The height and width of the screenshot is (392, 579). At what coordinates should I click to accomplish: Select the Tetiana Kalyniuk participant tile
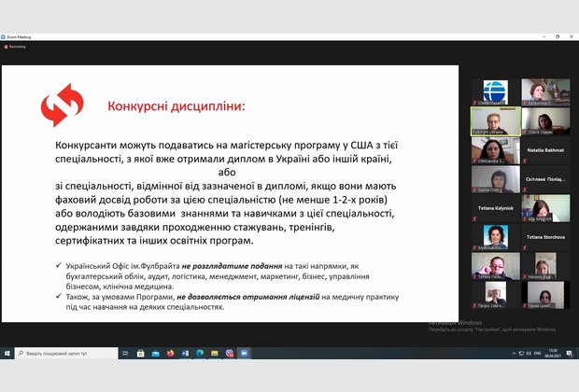coord(496,208)
